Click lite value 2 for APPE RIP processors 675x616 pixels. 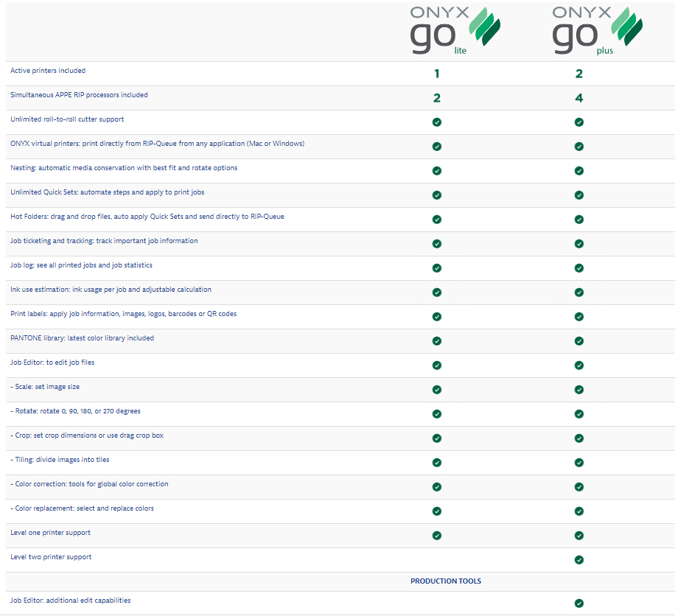point(437,98)
